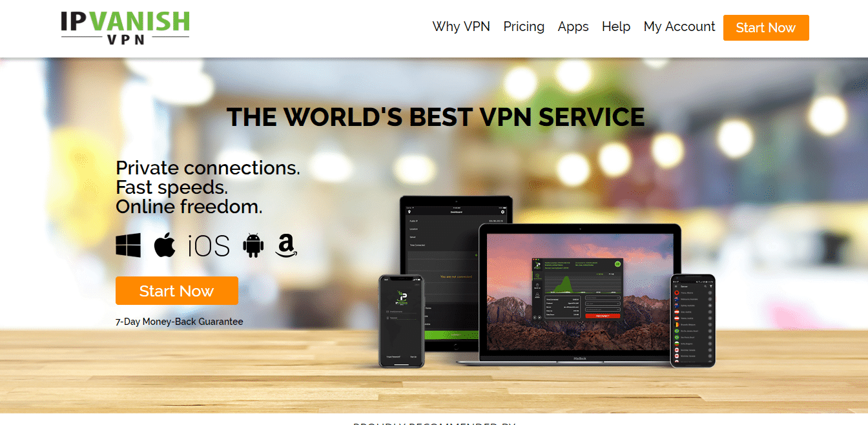Click the MacBook laptop app image
This screenshot has height=425, width=868.
point(579,294)
